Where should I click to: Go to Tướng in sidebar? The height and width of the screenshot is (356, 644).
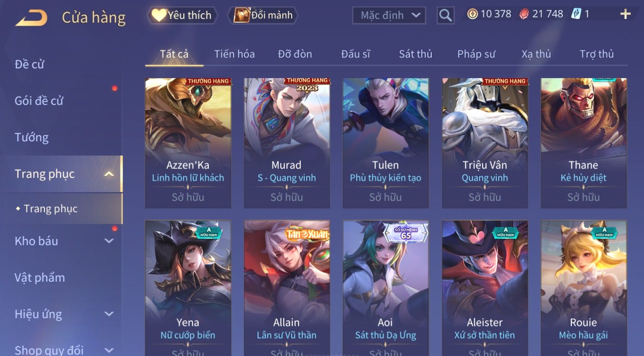[x=32, y=137]
